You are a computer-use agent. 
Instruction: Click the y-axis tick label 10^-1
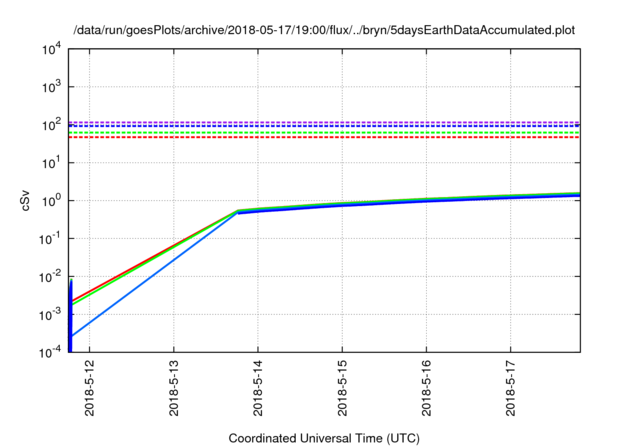coord(50,239)
